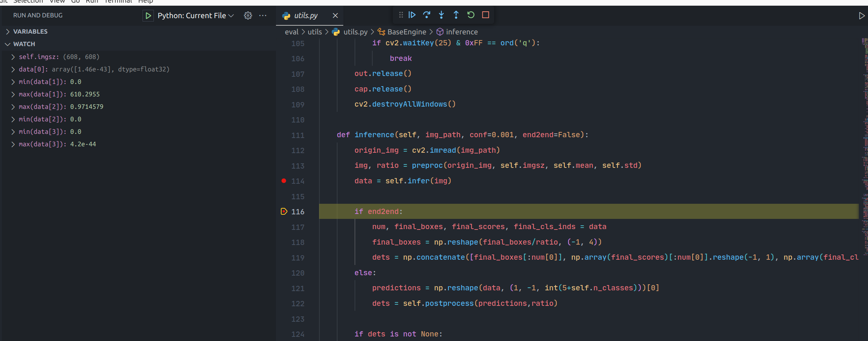
Task: Click the inference breadcrumb
Action: point(462,32)
